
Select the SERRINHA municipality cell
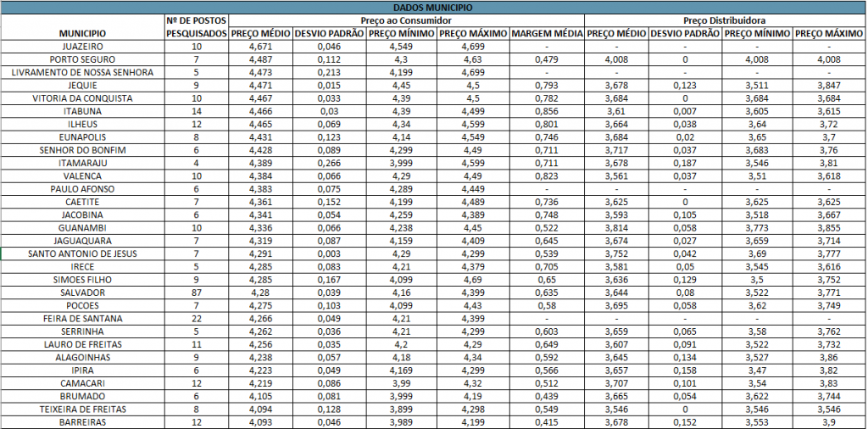(x=82, y=331)
